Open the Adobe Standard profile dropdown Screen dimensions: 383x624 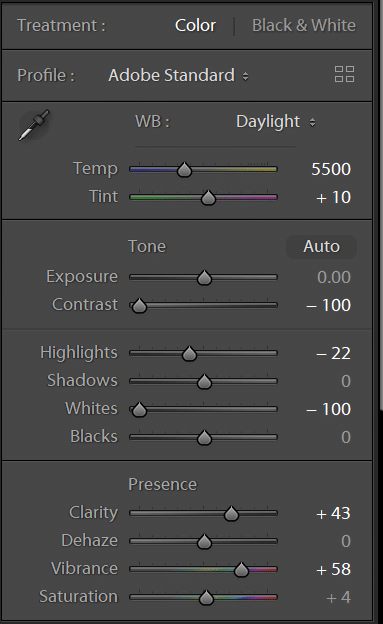[x=178, y=75]
